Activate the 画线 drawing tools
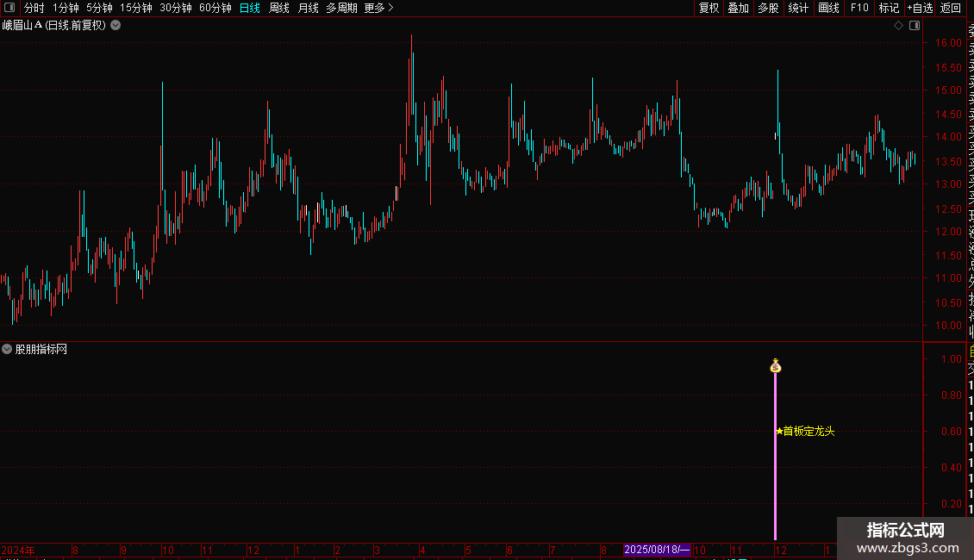Image resolution: width=974 pixels, height=560 pixels. [828, 8]
